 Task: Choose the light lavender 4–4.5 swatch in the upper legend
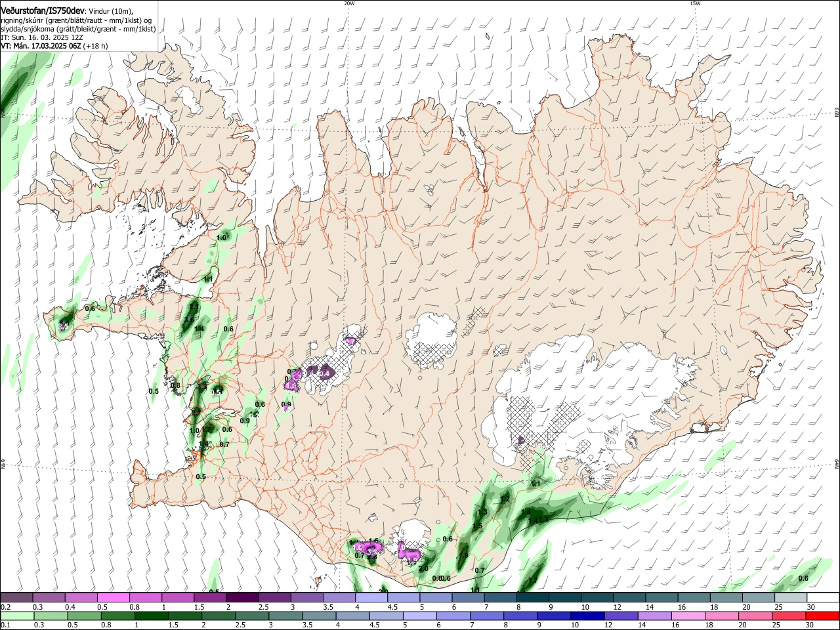(x=371, y=597)
